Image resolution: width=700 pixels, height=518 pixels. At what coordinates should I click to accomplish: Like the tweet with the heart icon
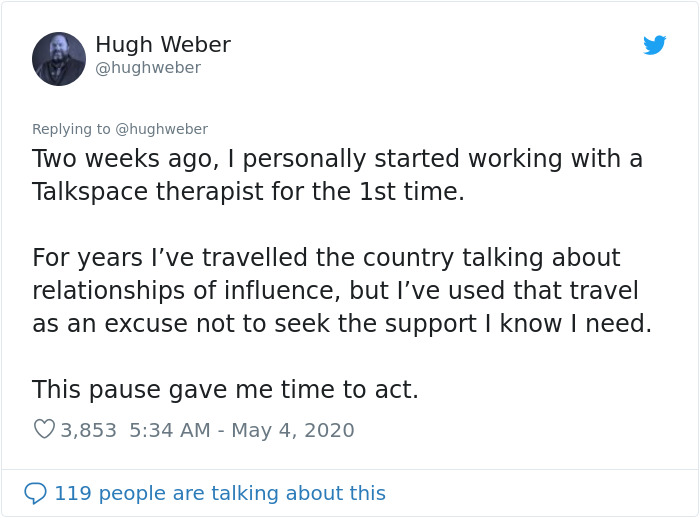(44, 429)
